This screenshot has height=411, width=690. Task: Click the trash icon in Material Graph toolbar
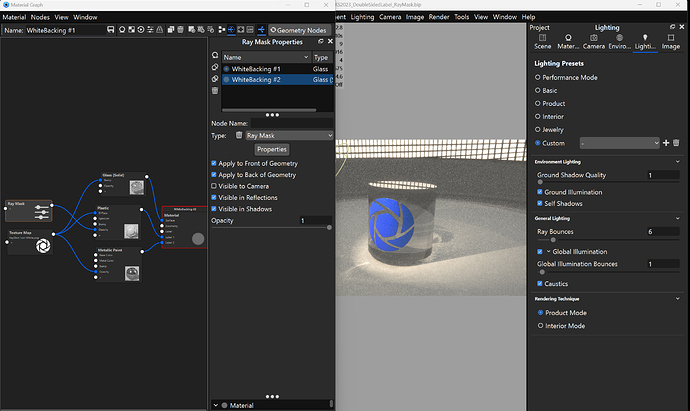tap(180, 30)
